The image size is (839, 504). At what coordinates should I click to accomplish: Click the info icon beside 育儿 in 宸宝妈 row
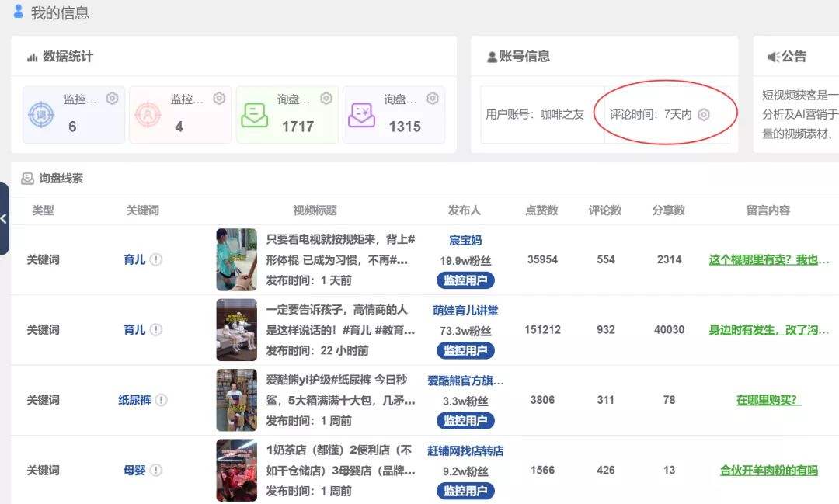tap(155, 259)
